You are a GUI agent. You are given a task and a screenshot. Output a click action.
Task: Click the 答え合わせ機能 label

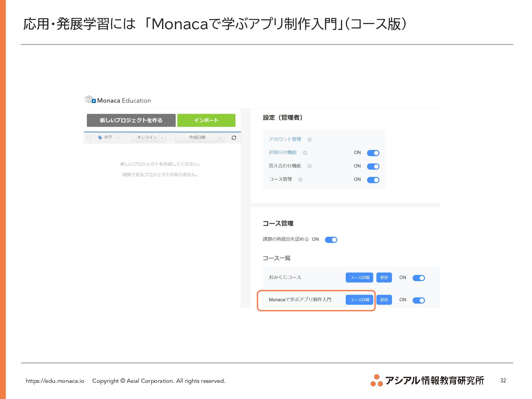click(x=285, y=166)
